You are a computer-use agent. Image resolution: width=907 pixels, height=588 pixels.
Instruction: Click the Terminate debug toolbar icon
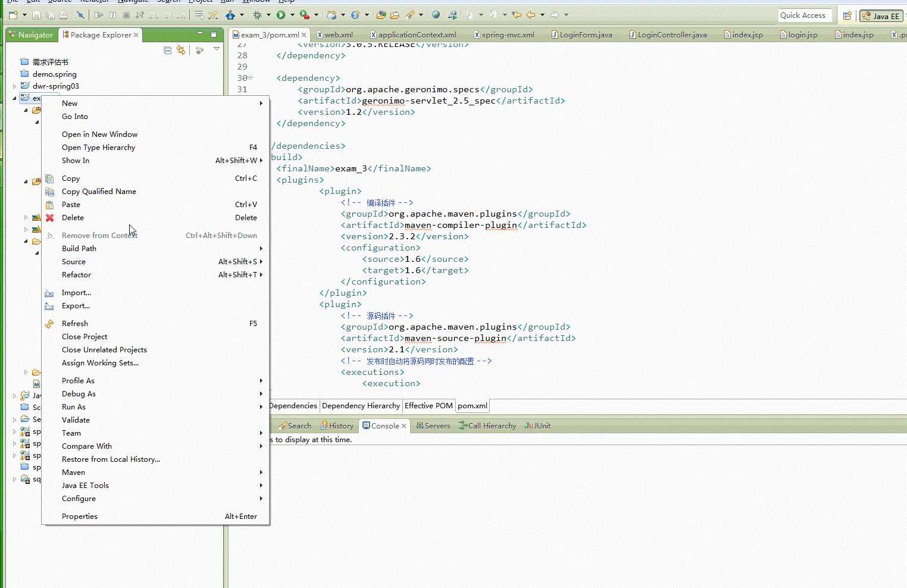tap(126, 15)
